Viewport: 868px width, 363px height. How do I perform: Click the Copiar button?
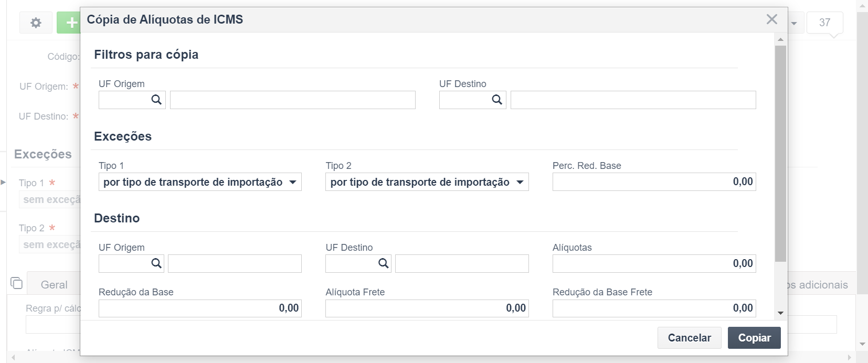click(x=754, y=338)
